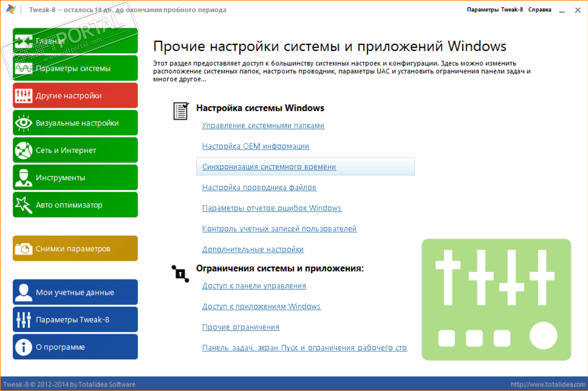Click the eye icon of Визуальные настройки
This screenshot has height=391, width=588.
coord(23,123)
